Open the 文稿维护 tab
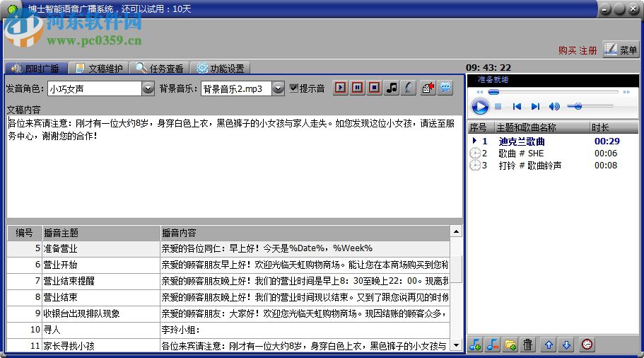This screenshot has width=644, height=358. pos(99,68)
